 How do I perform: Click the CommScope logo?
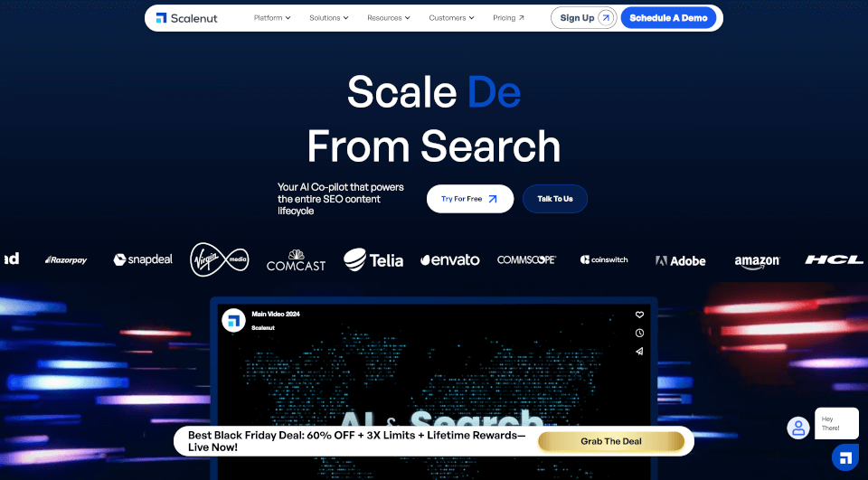(526, 259)
